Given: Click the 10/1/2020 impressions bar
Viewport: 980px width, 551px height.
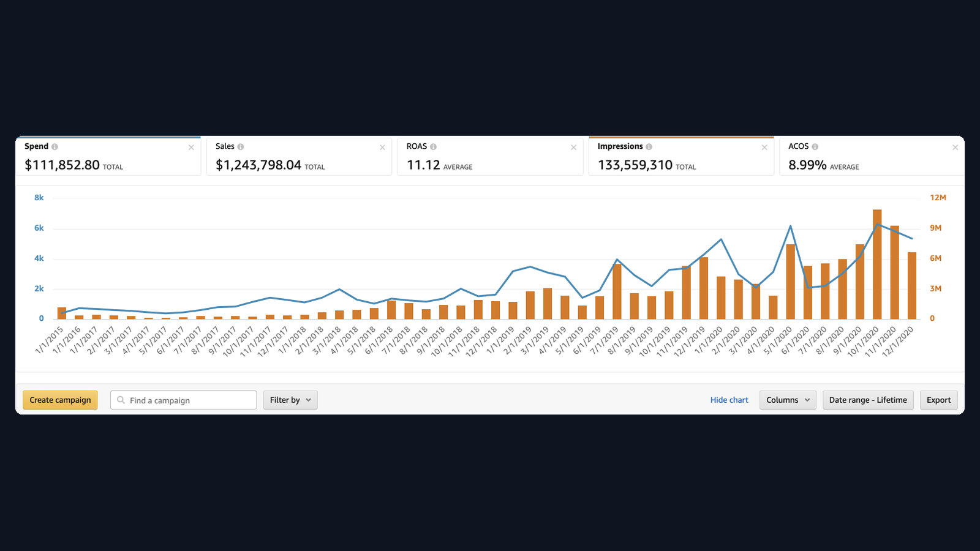Looking at the screenshot, I should point(877,264).
